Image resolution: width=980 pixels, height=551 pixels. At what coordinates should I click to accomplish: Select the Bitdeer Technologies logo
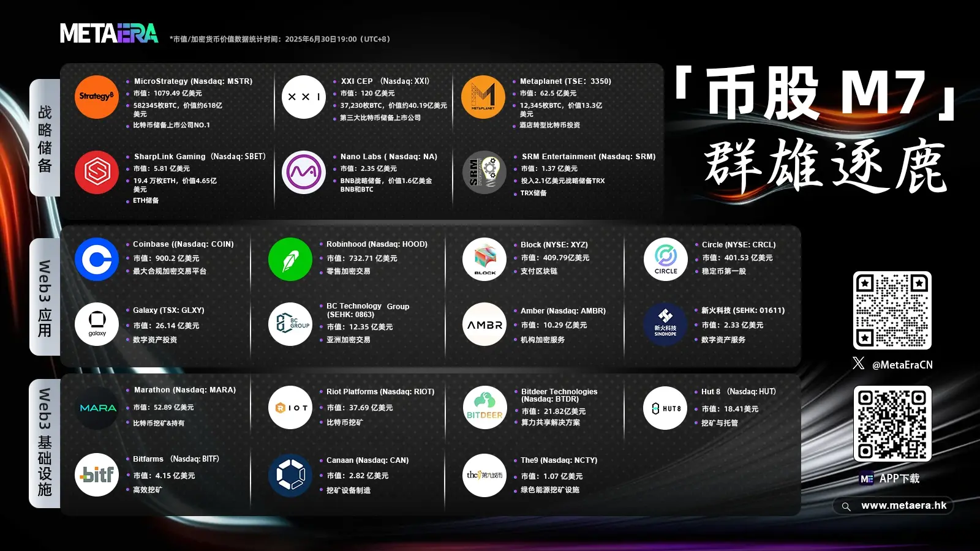484,406
